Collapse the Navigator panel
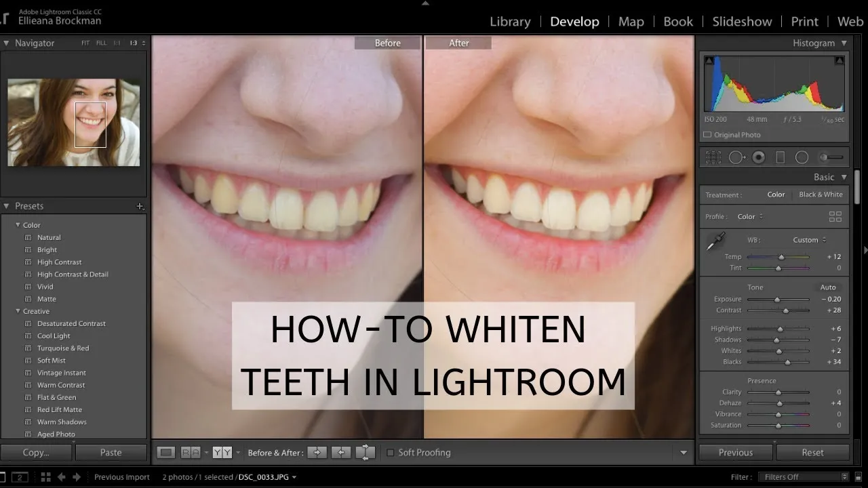 click(6, 43)
